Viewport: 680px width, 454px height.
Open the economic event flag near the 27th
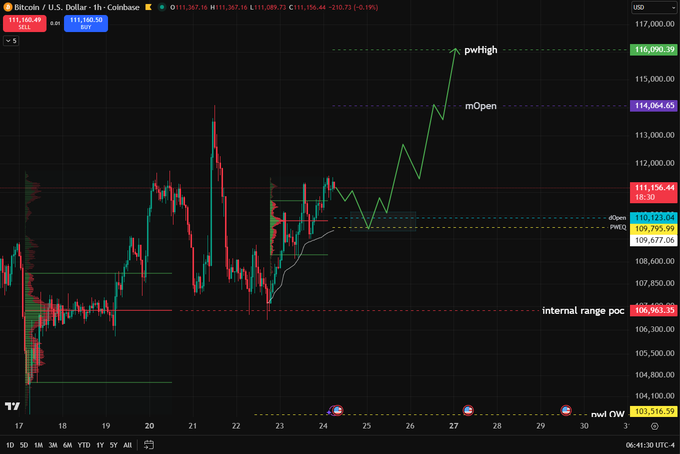pos(468,410)
